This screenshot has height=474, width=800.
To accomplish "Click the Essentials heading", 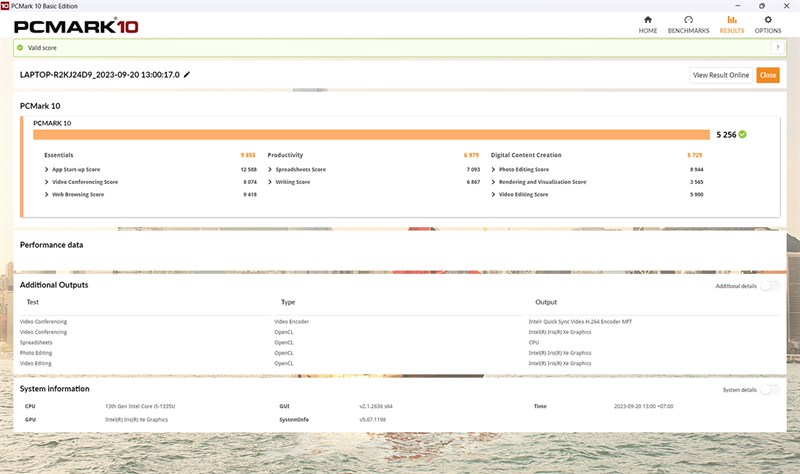I will (x=59, y=155).
